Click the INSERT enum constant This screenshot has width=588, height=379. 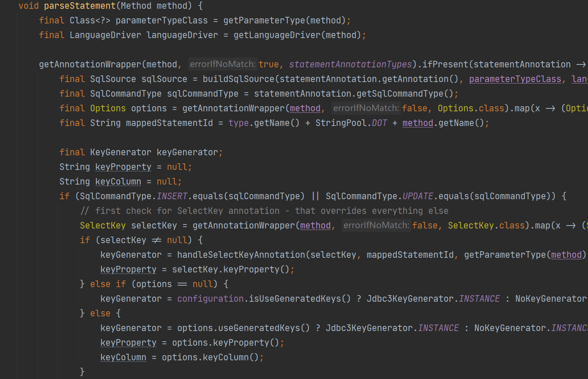[172, 196]
